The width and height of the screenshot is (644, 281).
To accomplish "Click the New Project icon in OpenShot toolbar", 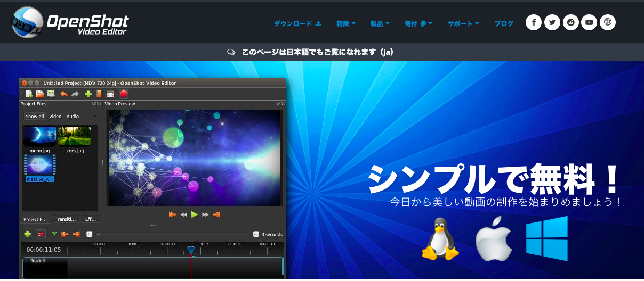I will (29, 94).
